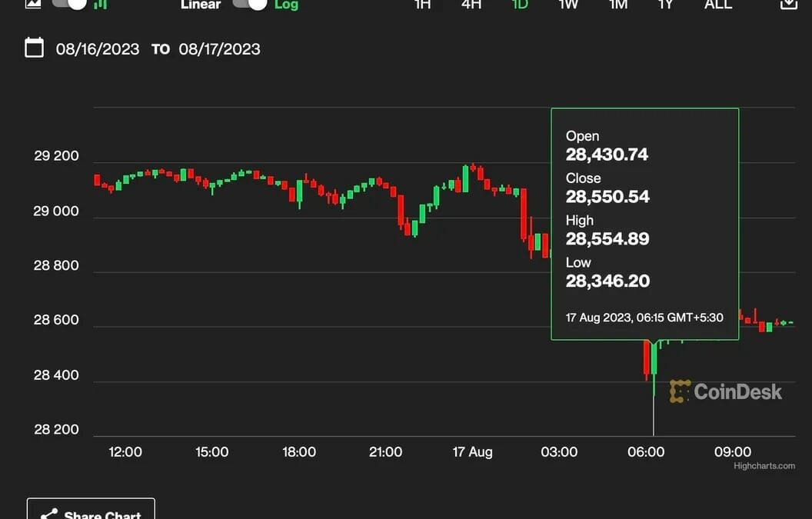The height and width of the screenshot is (519, 812).
Task: Toggle the line/candlestick chart type switch
Action: point(69,4)
